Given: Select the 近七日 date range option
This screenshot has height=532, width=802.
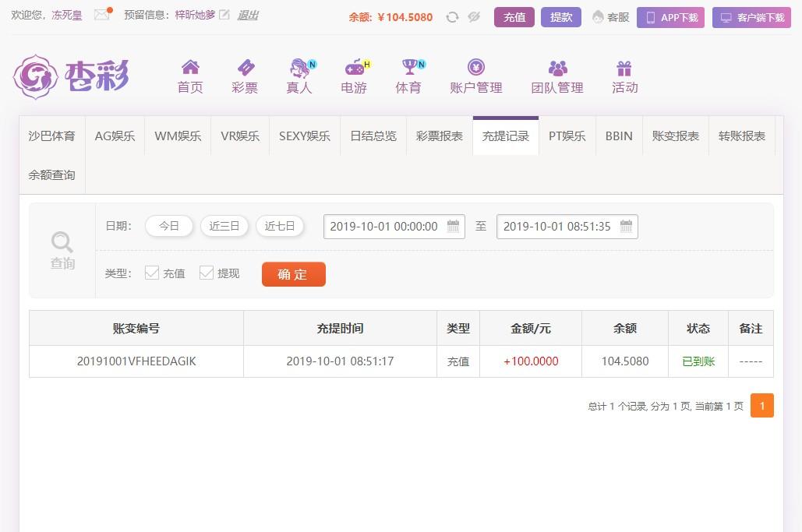Looking at the screenshot, I should tap(280, 226).
